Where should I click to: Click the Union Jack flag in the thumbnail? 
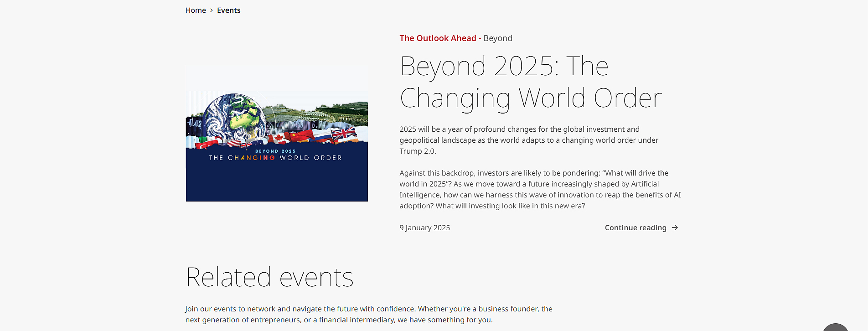(344, 134)
